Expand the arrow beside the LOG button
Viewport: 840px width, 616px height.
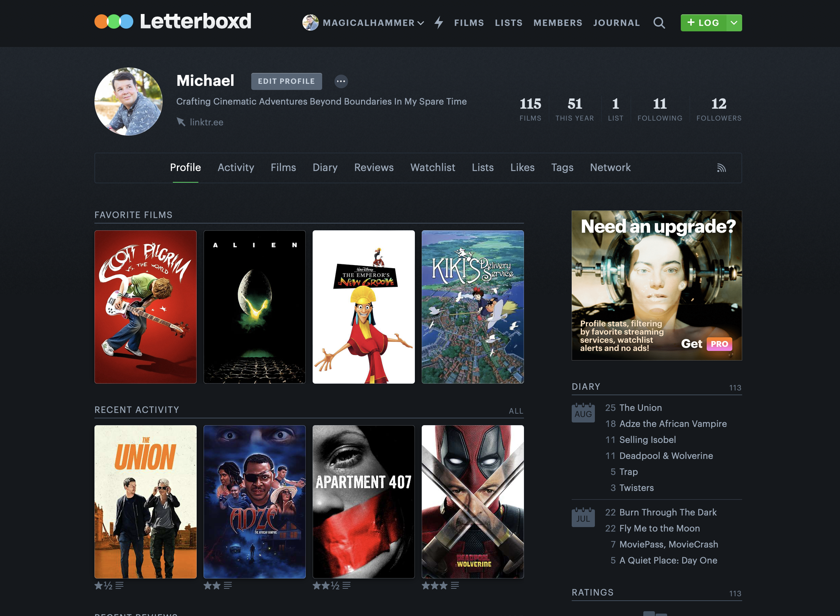[734, 23]
